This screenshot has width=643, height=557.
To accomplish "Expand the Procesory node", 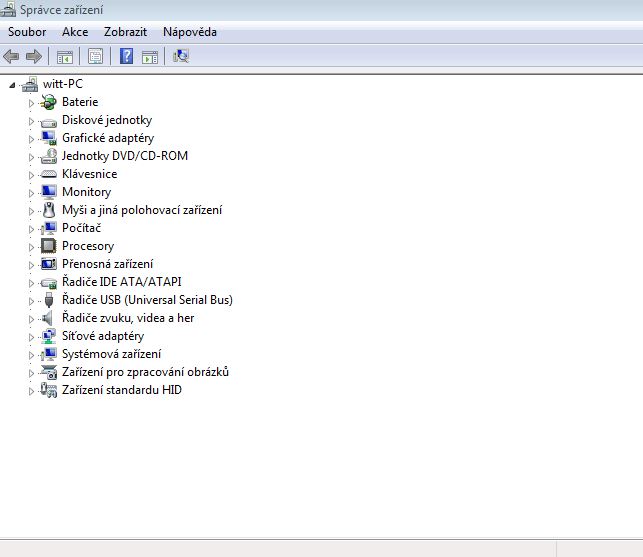I will point(31,247).
